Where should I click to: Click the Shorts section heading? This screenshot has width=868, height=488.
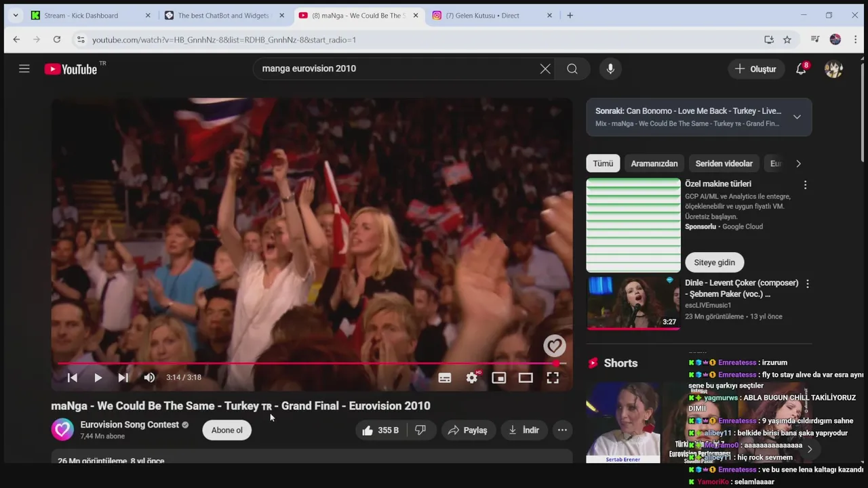(x=620, y=363)
